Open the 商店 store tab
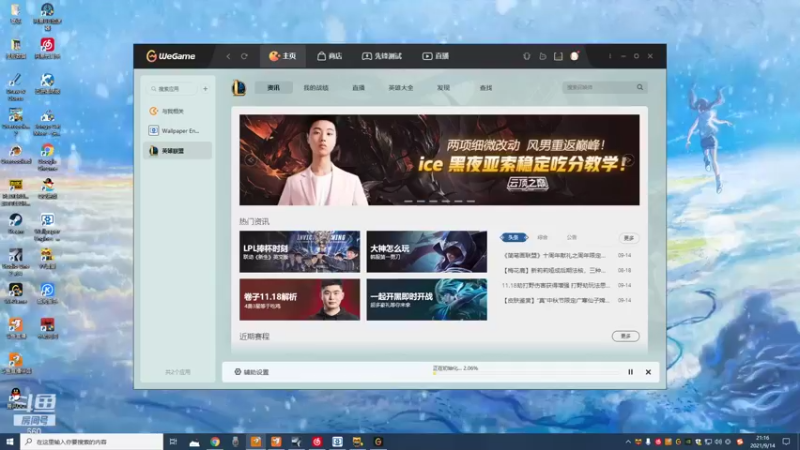 [x=330, y=56]
